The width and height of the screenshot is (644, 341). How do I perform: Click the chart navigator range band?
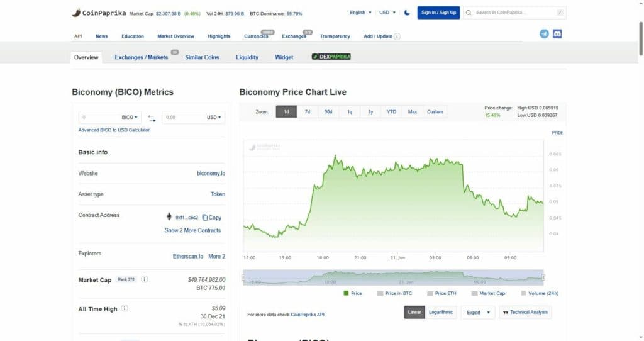click(x=393, y=277)
